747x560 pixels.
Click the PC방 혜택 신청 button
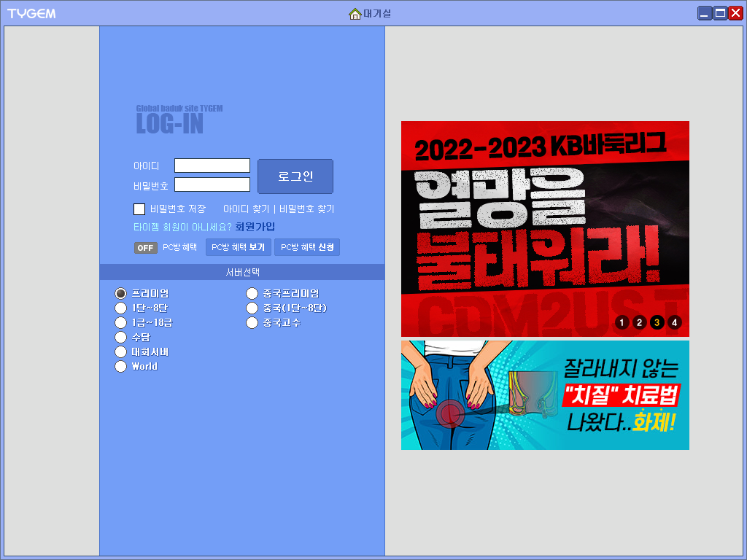[x=307, y=247]
